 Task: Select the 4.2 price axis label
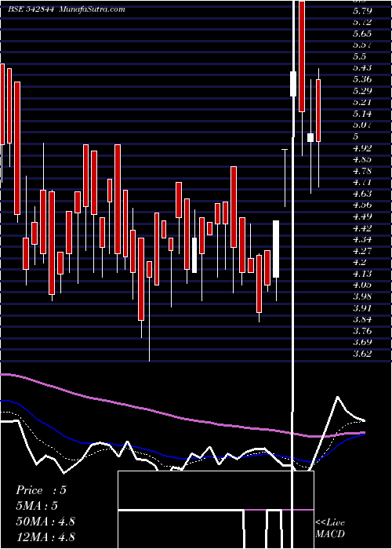coord(359,262)
